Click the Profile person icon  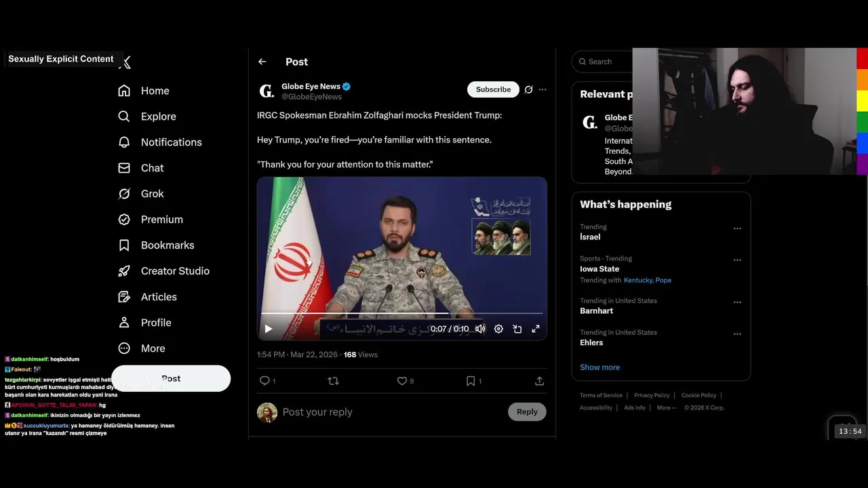pyautogui.click(x=124, y=323)
